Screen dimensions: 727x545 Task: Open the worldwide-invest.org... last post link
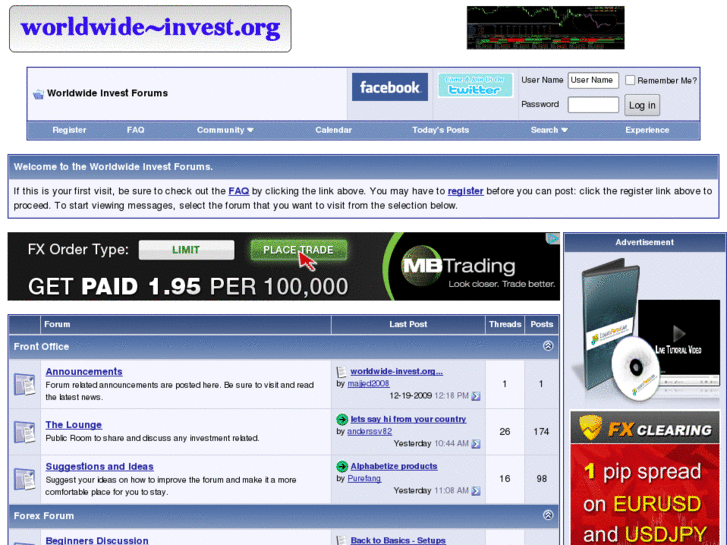pos(396,372)
